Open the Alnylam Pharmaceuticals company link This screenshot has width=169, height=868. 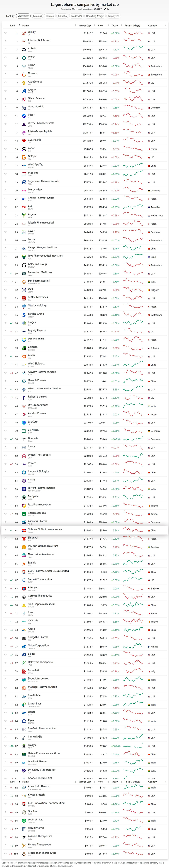pos(42,372)
